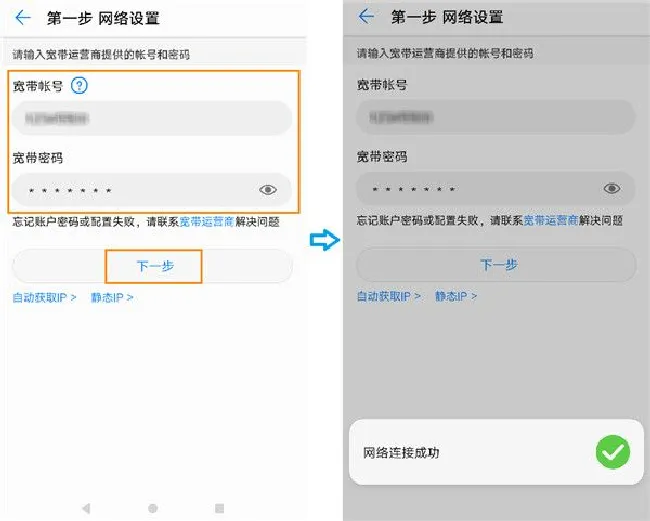Toggle password visibility eye in right screen
The width and height of the screenshot is (650, 521).
pyautogui.click(x=612, y=189)
